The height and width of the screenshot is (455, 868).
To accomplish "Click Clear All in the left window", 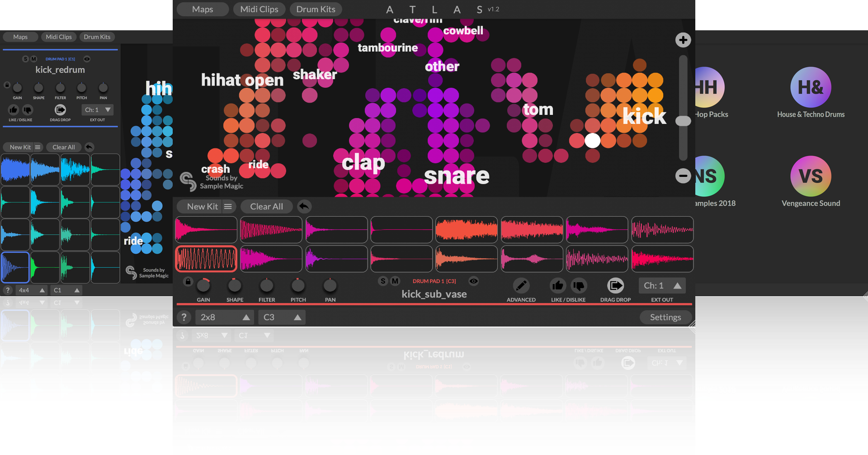I will coord(64,147).
